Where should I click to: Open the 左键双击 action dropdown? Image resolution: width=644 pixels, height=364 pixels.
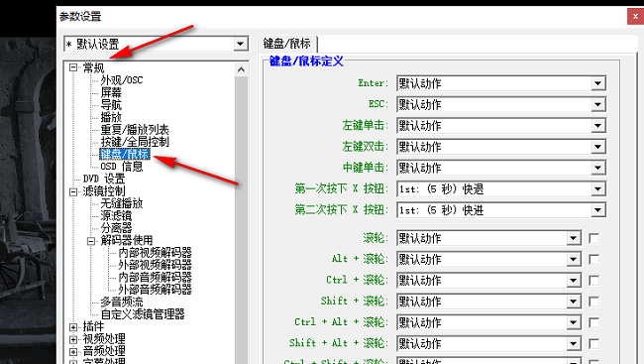598,147
